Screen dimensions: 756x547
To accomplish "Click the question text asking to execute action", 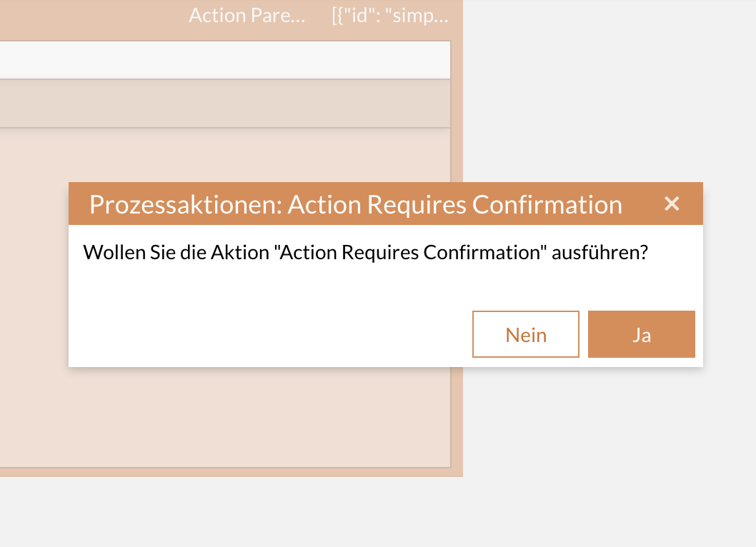I will coord(366,251).
